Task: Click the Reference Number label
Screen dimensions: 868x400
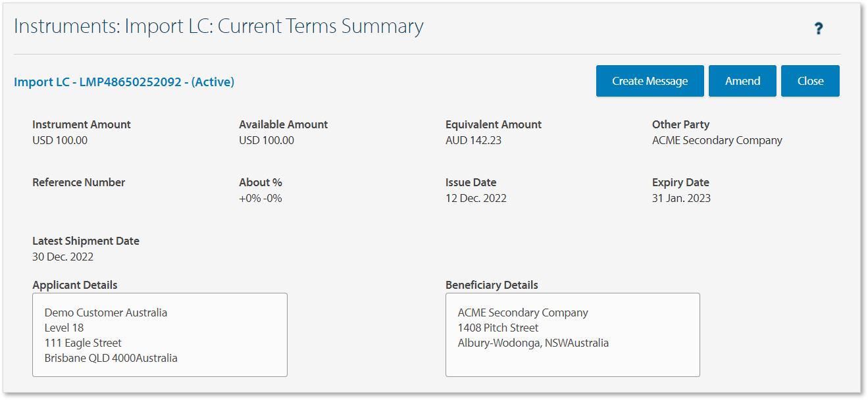Action: coord(78,182)
